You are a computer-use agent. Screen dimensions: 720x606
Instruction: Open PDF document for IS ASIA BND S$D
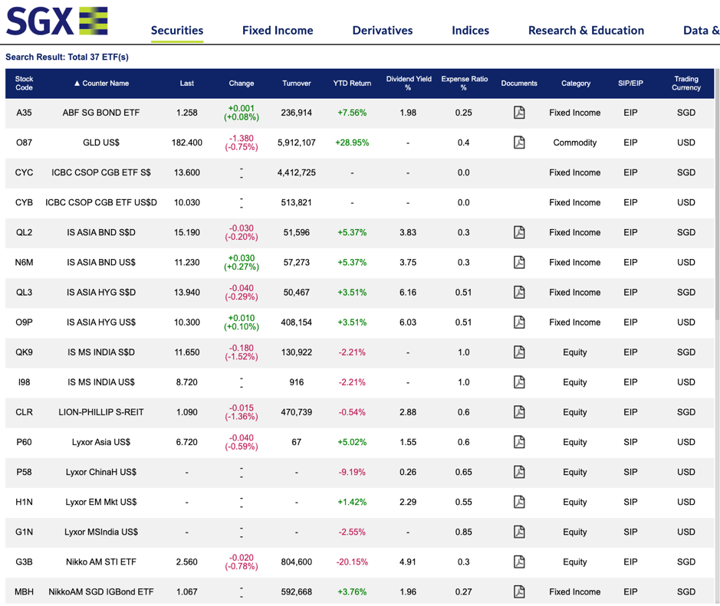click(x=519, y=232)
